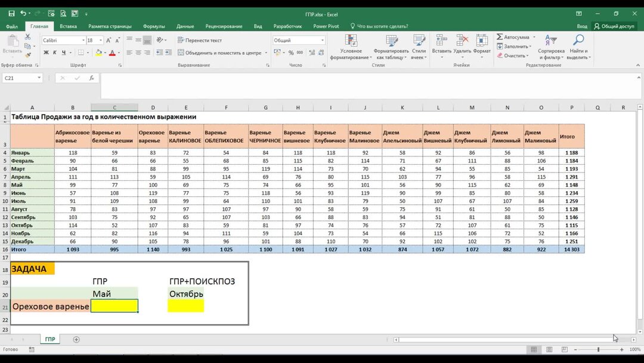Viewport: 644px width, 363px height.
Task: Switch to the Формулы ribbon tab
Action: click(154, 26)
